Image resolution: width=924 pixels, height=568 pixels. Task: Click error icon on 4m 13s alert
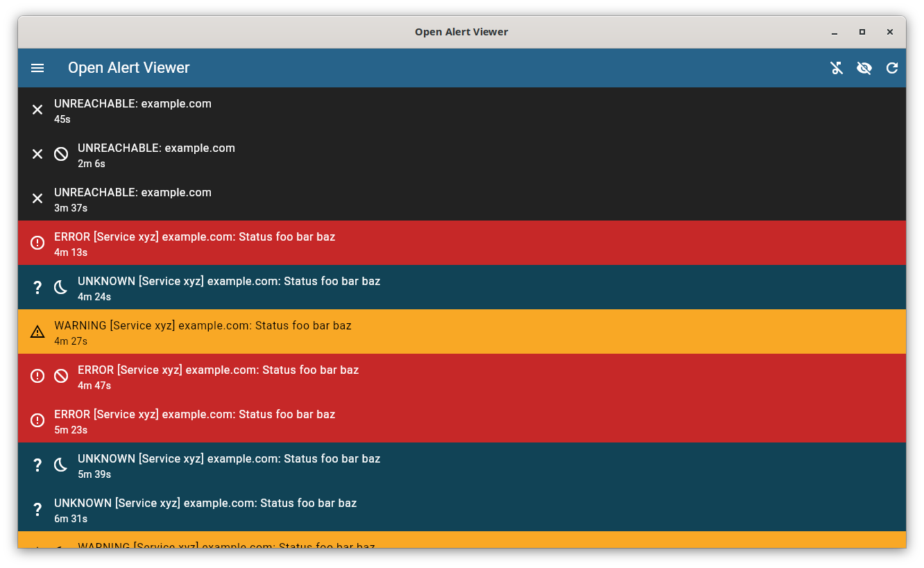click(37, 243)
